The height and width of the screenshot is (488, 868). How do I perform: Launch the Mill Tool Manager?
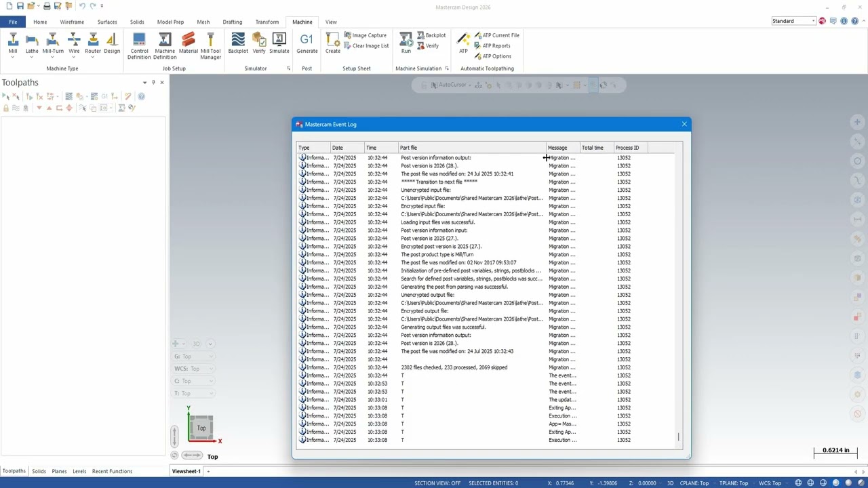coord(210,46)
